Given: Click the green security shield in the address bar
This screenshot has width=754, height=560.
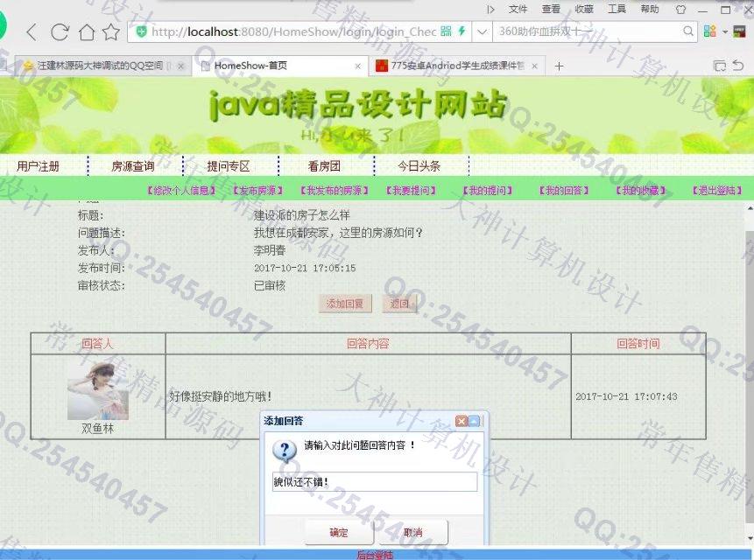Looking at the screenshot, I should point(141,31).
